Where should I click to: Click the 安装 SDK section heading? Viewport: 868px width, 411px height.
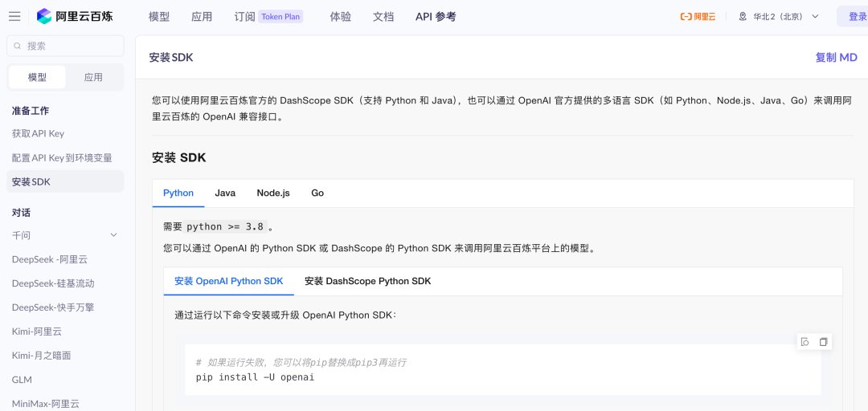pyautogui.click(x=178, y=157)
